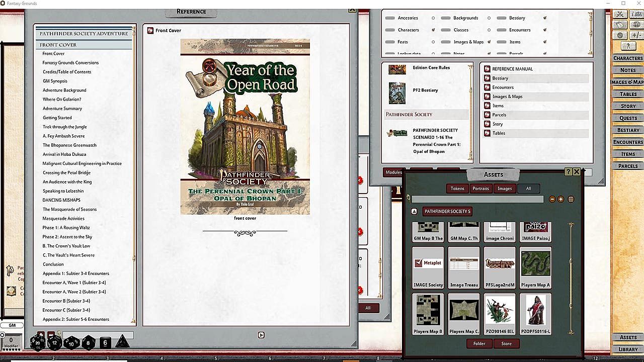
Task: Toggle the grid view icon in Assets
Action: click(571, 199)
